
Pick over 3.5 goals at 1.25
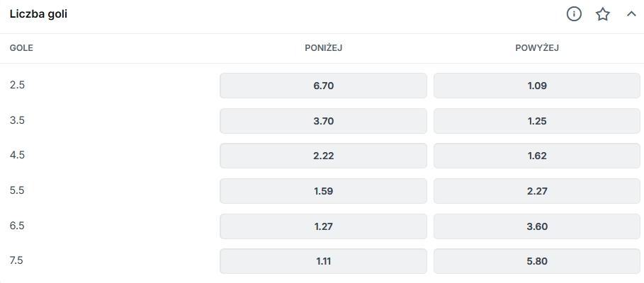[x=537, y=121]
